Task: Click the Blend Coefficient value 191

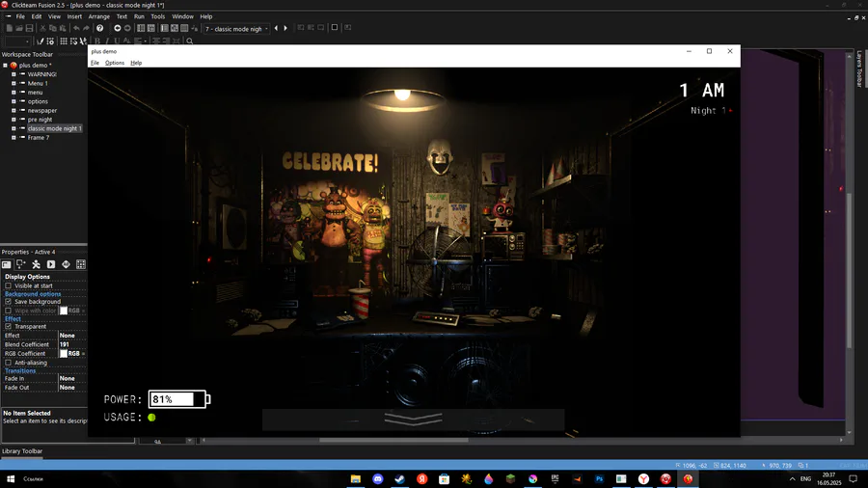Action: click(72, 344)
